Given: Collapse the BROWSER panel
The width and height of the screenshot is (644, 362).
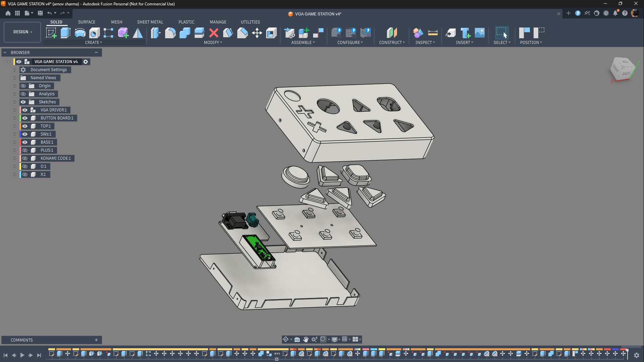Looking at the screenshot, I should point(5,53).
